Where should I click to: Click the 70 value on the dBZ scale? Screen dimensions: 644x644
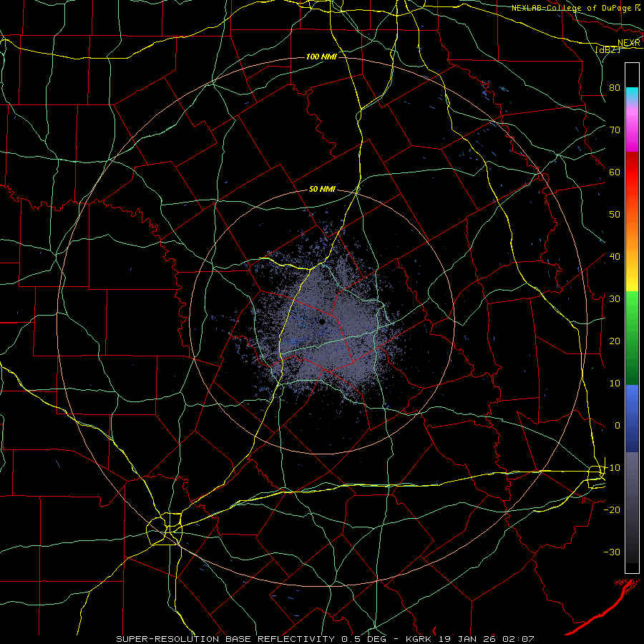[615, 130]
